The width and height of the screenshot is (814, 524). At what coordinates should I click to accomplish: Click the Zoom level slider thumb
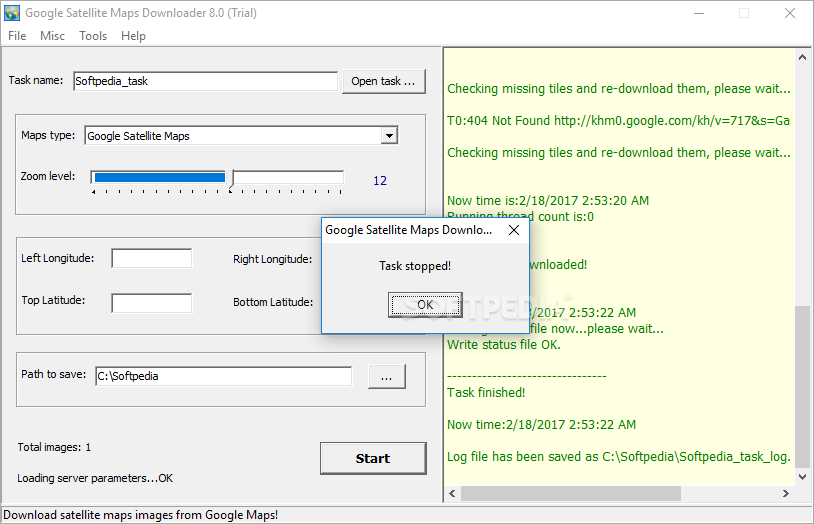pyautogui.click(x=233, y=178)
